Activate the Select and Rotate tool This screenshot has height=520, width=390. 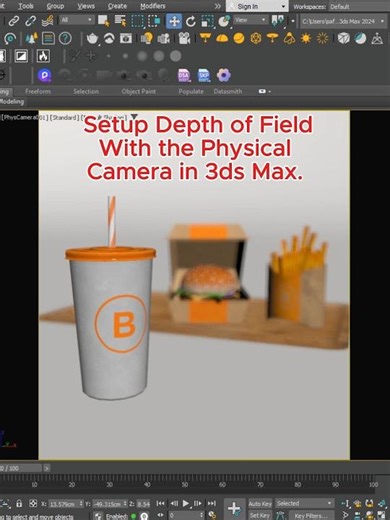(x=191, y=21)
